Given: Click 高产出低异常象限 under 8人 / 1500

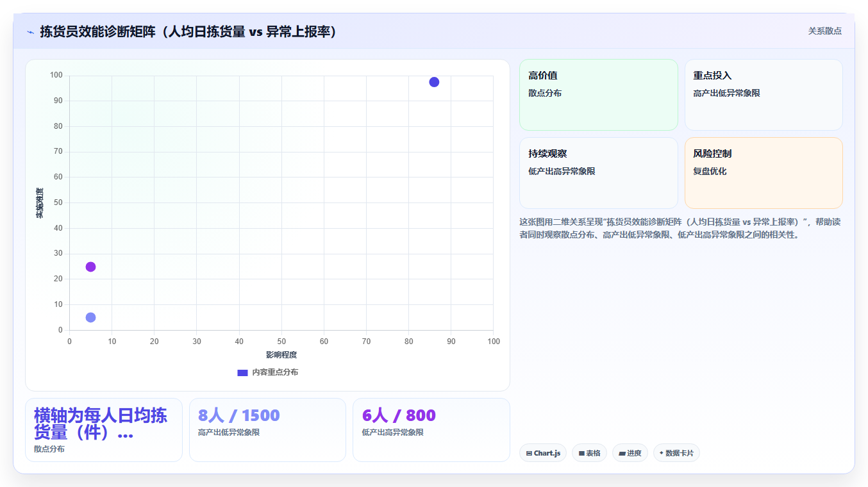Looking at the screenshot, I should [x=229, y=433].
